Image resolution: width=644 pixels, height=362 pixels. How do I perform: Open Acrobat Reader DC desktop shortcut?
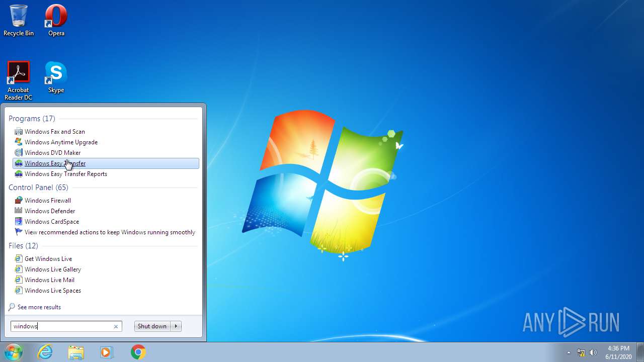pos(19,80)
